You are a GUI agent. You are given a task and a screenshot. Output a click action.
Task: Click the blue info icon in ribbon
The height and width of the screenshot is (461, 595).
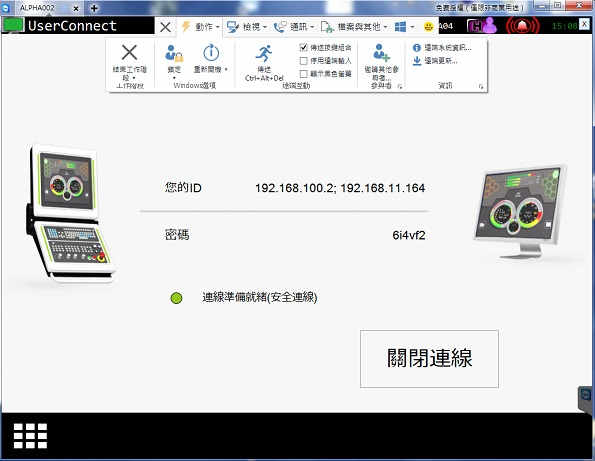click(417, 48)
